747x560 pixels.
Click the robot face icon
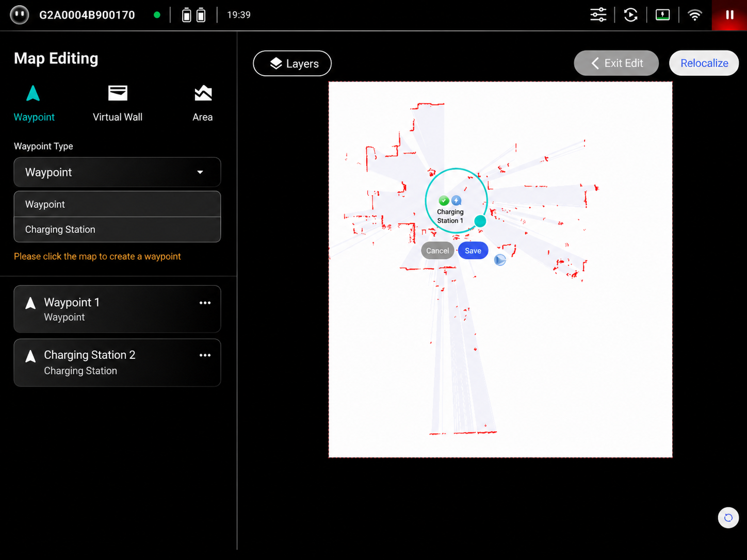[20, 14]
